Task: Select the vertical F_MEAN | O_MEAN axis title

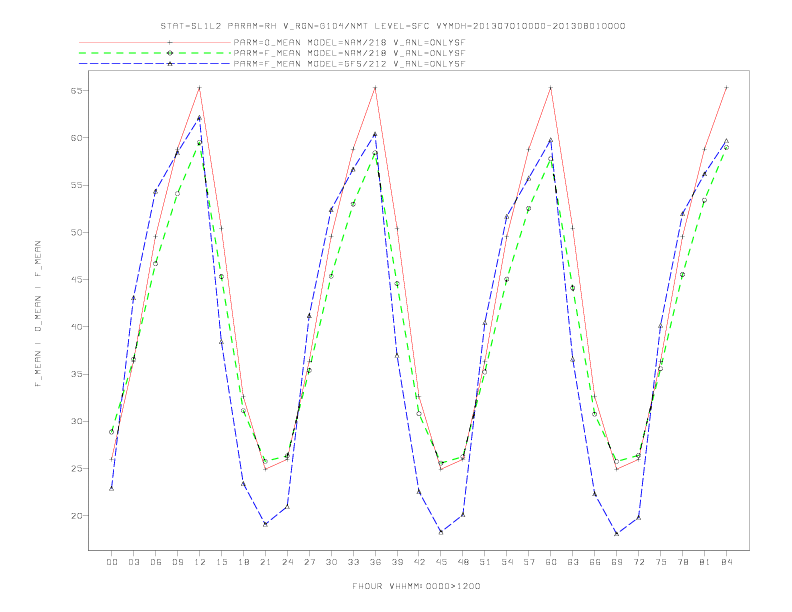Action: 38,314
